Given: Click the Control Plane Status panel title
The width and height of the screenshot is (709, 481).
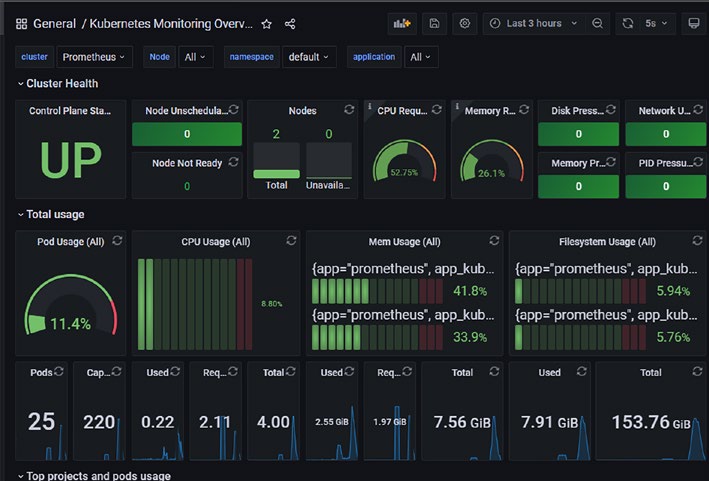Looking at the screenshot, I should [70, 111].
